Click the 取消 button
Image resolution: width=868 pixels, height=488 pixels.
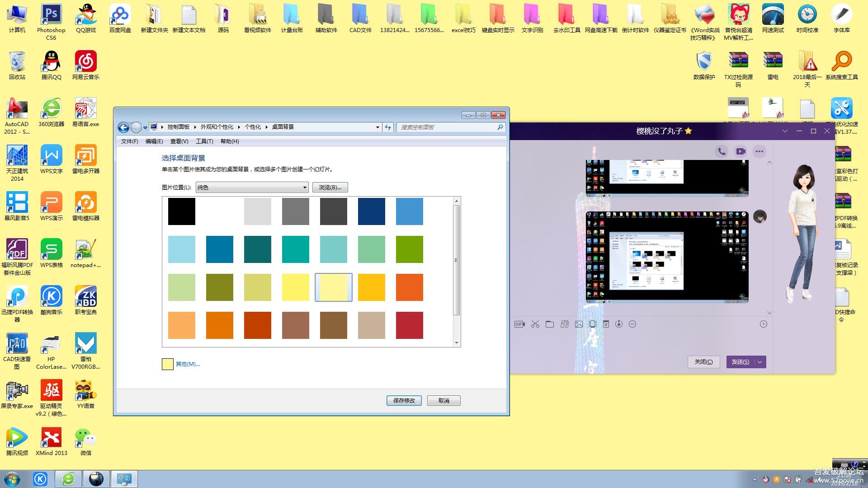pos(444,401)
